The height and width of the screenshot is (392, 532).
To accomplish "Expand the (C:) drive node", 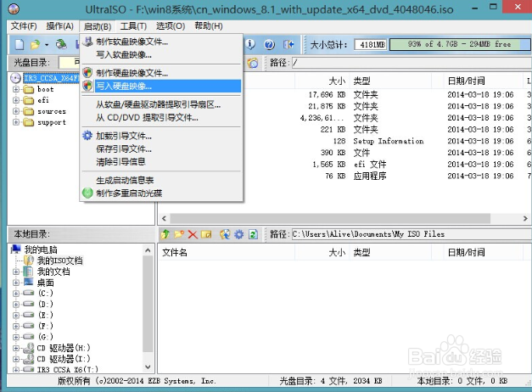I will pos(15,294).
